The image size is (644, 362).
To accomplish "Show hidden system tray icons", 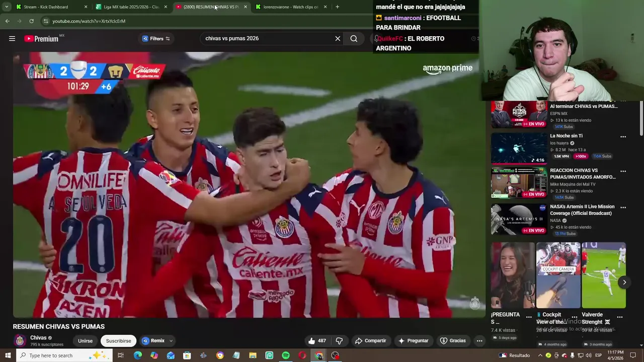I will tap(540, 355).
